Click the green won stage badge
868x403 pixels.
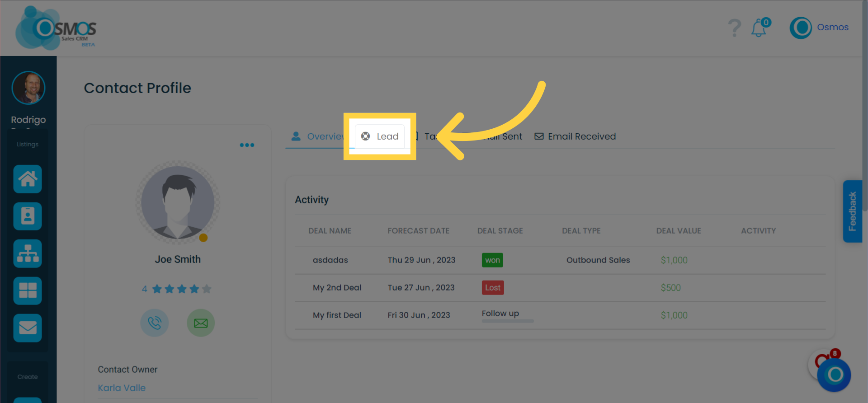(492, 260)
